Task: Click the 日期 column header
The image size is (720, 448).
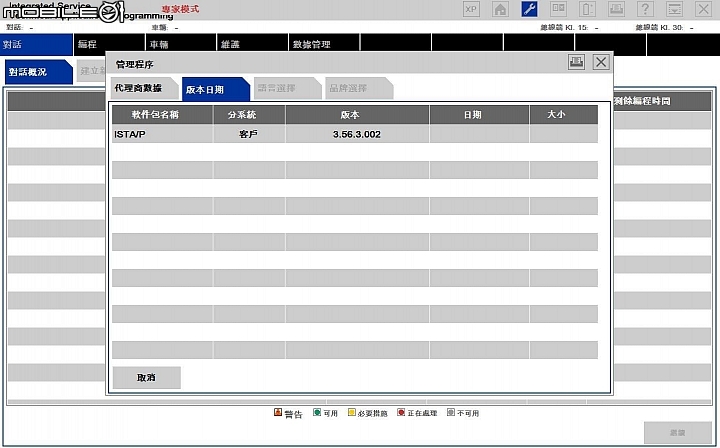Action: (479, 115)
